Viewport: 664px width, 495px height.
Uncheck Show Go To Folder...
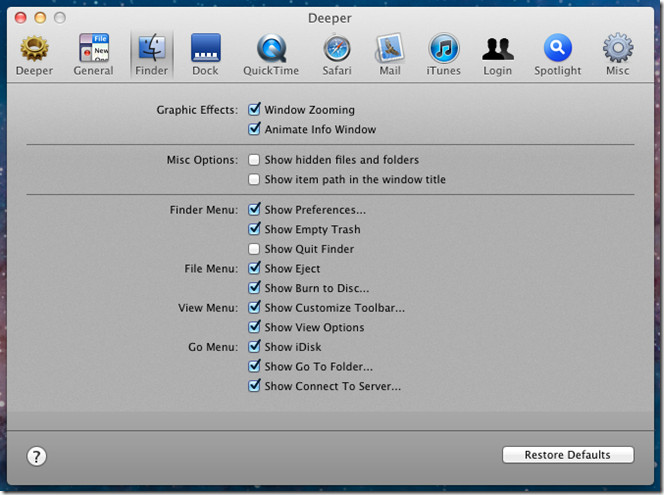pyautogui.click(x=254, y=366)
